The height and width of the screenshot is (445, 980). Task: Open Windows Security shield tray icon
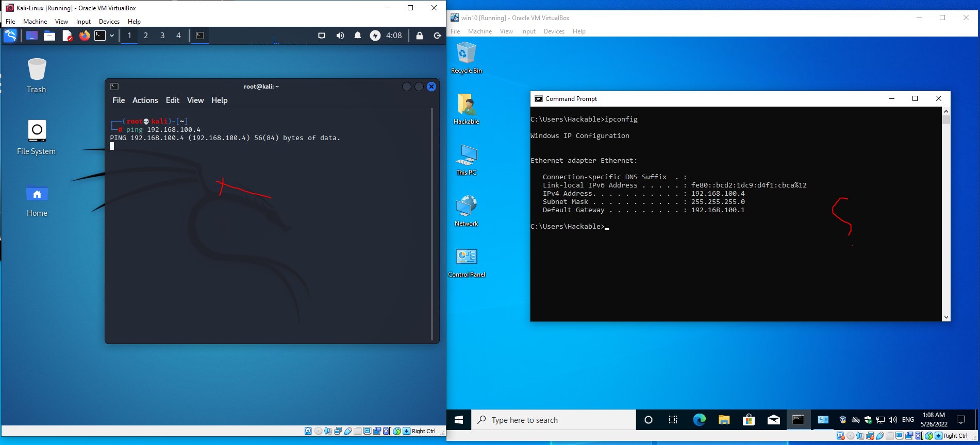(868, 420)
